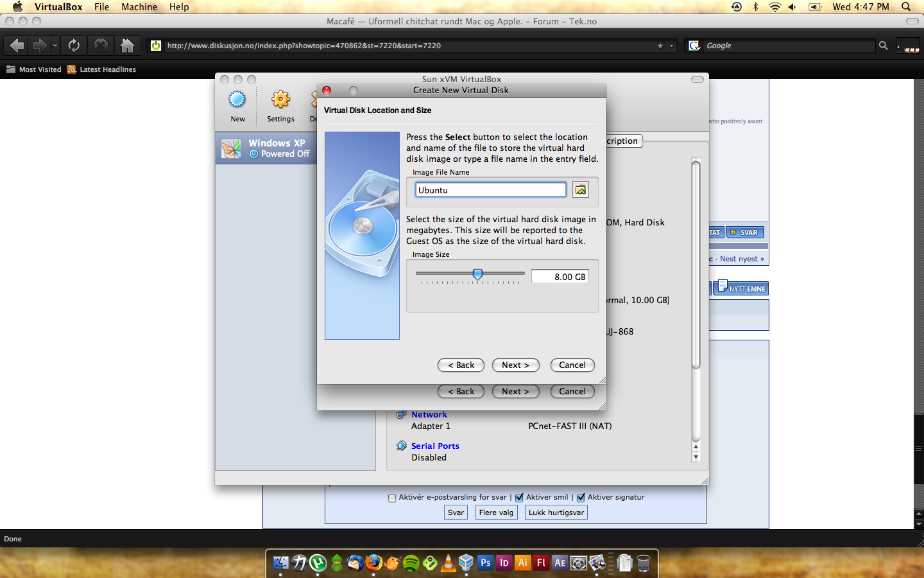Click the Image File Name text field

pyautogui.click(x=491, y=190)
